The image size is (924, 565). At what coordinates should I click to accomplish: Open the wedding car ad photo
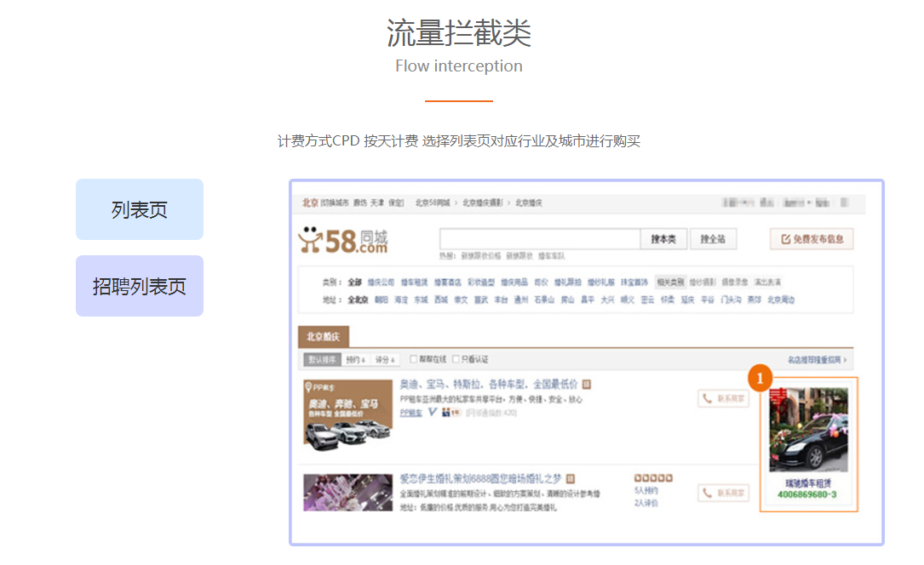click(x=808, y=430)
